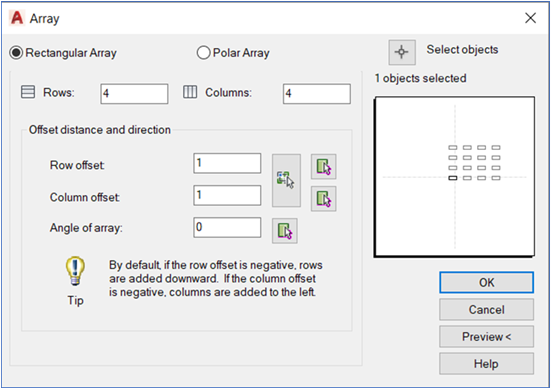Click the 'Select objects' label
Image resolution: width=552 pixels, height=390 pixels.
point(462,50)
